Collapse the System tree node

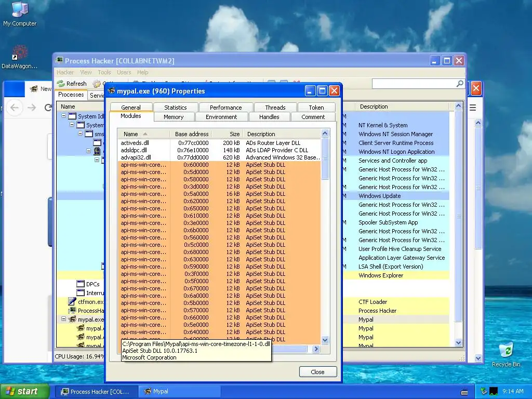[x=72, y=125]
